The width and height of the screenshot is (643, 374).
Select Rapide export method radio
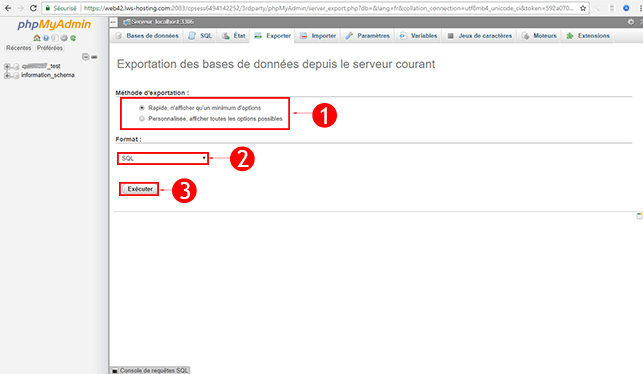(142, 108)
